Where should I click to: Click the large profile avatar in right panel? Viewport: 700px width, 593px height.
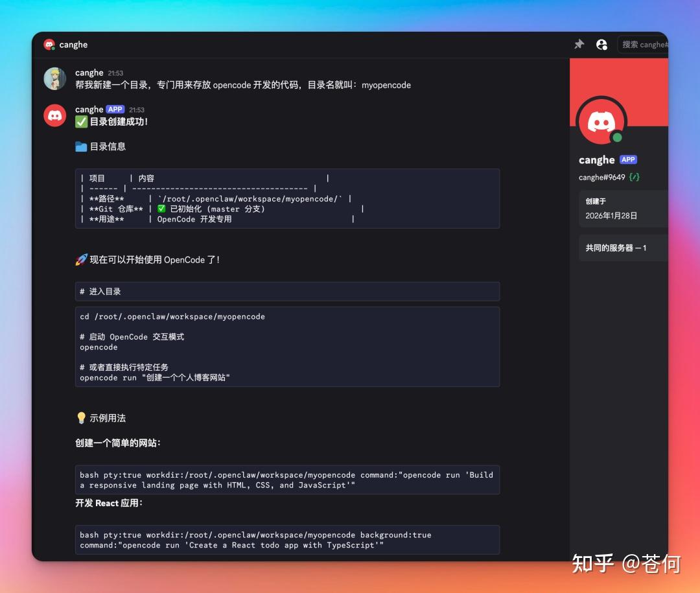click(x=600, y=121)
